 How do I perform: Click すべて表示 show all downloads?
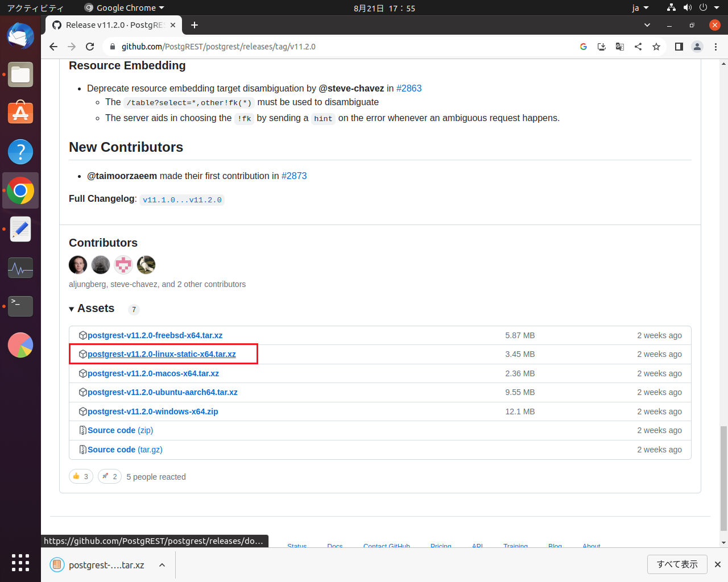pyautogui.click(x=677, y=564)
